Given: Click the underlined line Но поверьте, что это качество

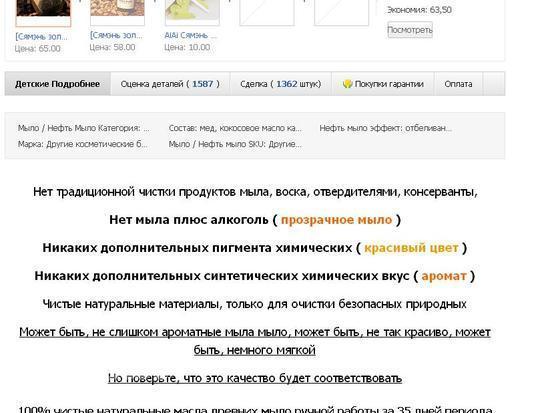Looking at the screenshot, I should [255, 378].
